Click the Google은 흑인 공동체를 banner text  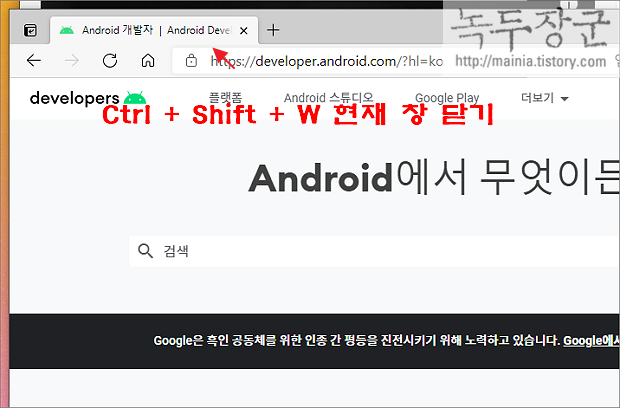(356, 340)
